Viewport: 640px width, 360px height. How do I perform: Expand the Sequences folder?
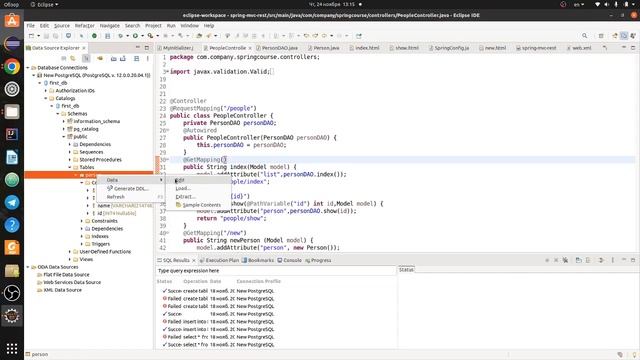(70, 152)
